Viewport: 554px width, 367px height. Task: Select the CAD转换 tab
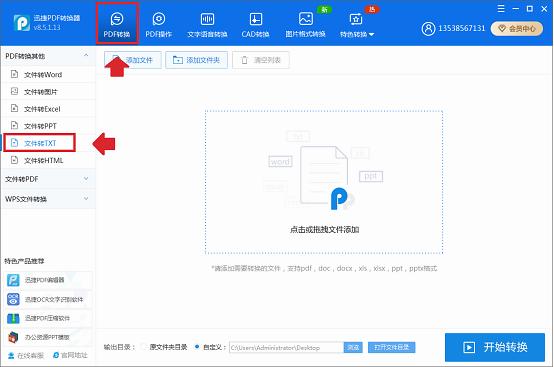pyautogui.click(x=255, y=24)
